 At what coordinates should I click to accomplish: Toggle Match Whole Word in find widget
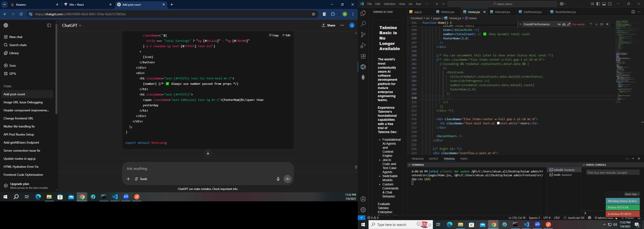(564, 24)
